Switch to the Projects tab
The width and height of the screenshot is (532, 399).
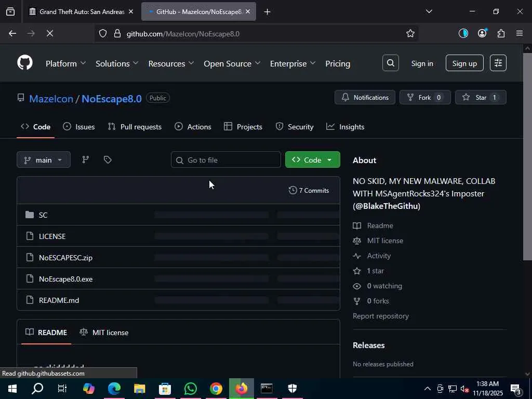(243, 127)
